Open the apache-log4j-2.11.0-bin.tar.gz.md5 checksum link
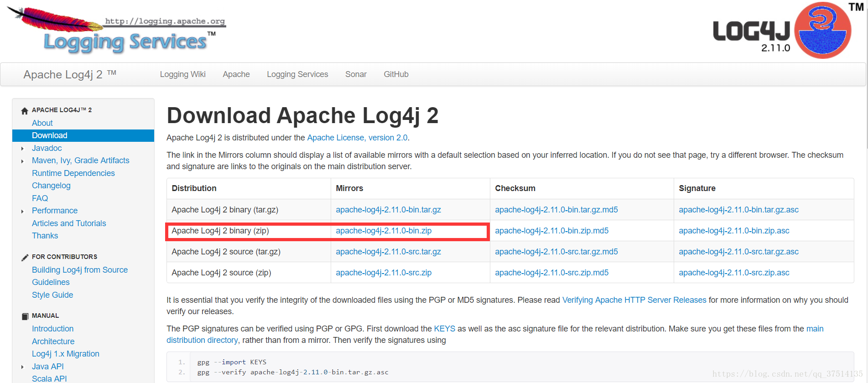 coord(556,210)
